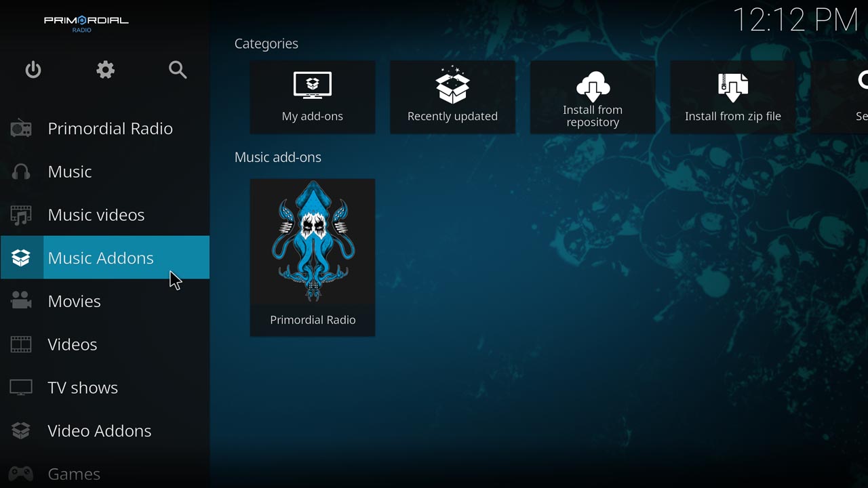Viewport: 868px width, 488px height.
Task: Click the film-note icon beside Music videos
Action: click(x=21, y=215)
